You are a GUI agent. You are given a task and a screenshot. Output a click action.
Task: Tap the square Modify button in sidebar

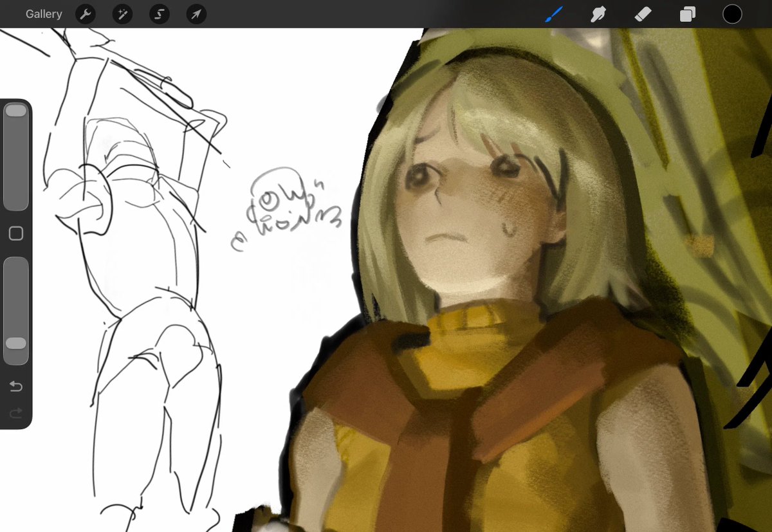16,234
